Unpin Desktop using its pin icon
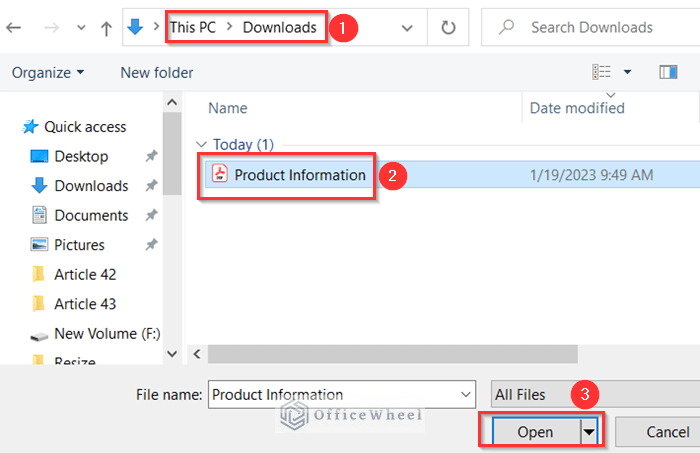Viewport: 700px width, 453px height. pyautogui.click(x=151, y=156)
